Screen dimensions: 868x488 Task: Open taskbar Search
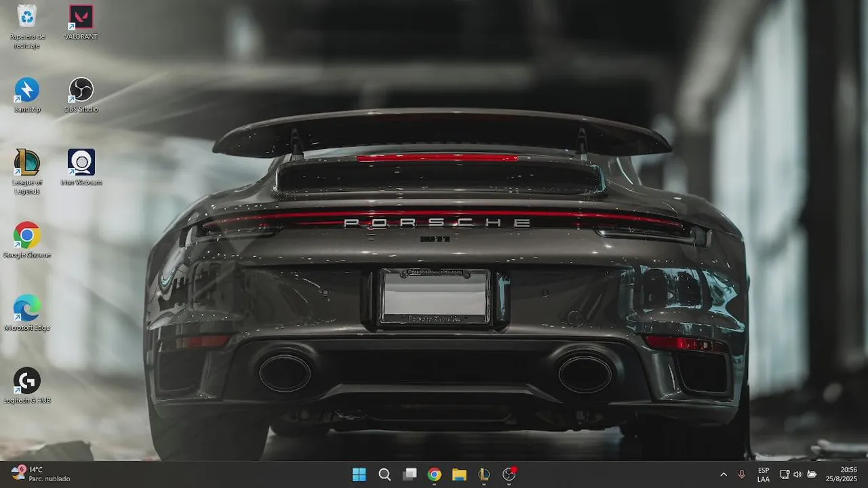pyautogui.click(x=384, y=474)
